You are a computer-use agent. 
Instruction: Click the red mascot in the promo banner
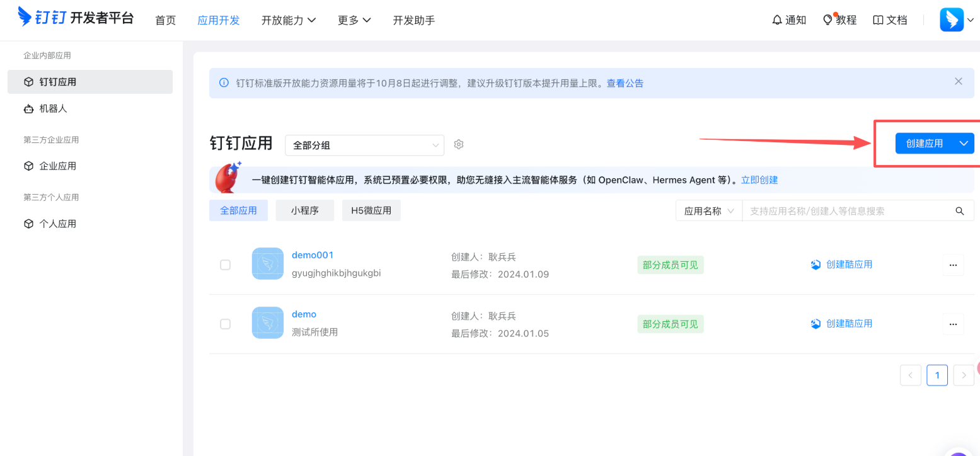(x=228, y=178)
